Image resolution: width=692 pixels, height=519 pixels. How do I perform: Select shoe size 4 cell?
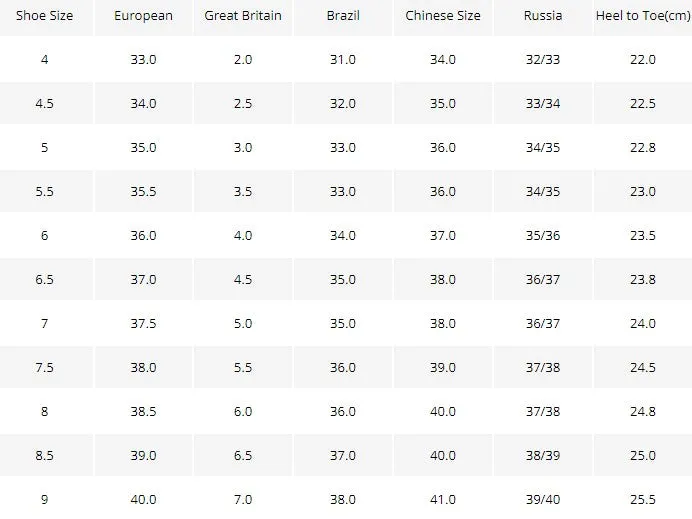pos(45,59)
